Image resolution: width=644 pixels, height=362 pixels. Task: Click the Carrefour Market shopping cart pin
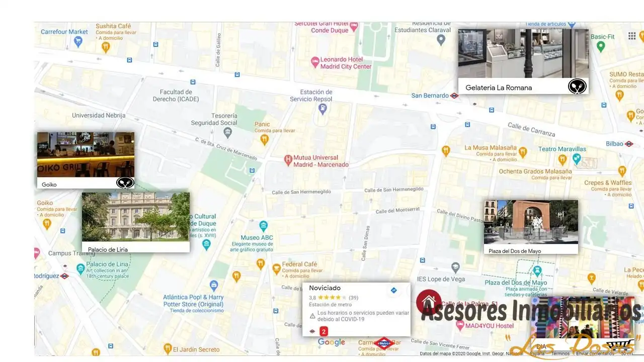pos(78,42)
